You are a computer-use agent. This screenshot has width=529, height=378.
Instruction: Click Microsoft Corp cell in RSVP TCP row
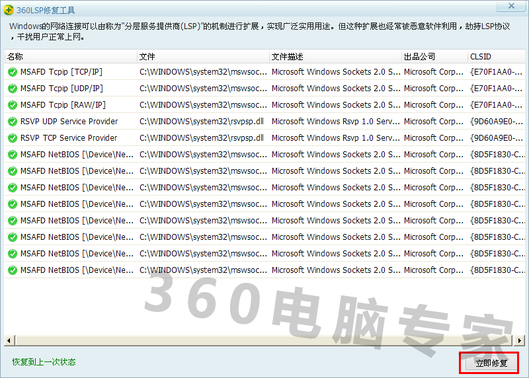pyautogui.click(x=434, y=138)
